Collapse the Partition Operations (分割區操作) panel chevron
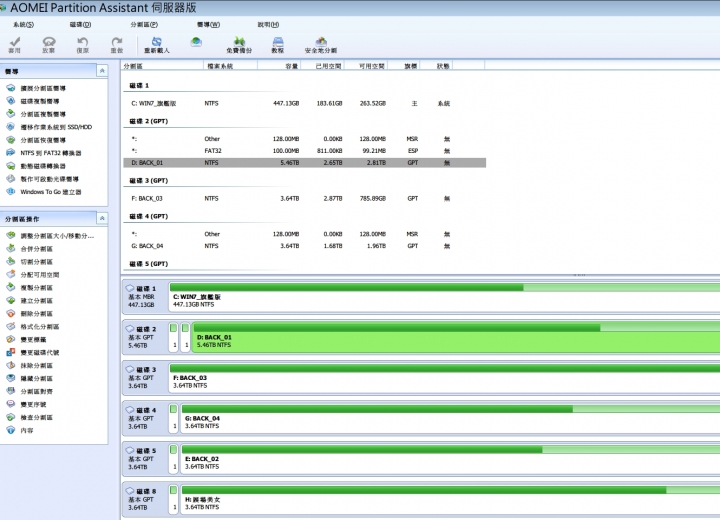720x520 pixels. click(x=102, y=218)
